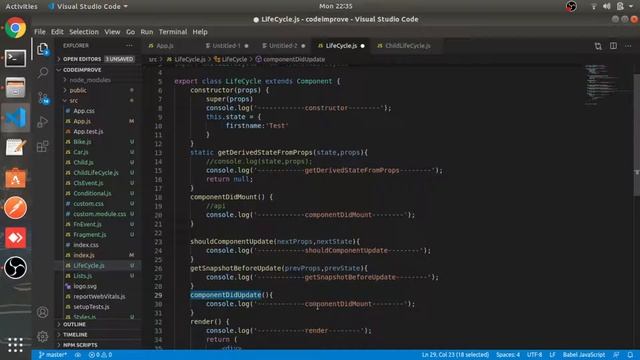This screenshot has width=640, height=360.
Task: Open the Manage gear icon
Action: click(42, 336)
